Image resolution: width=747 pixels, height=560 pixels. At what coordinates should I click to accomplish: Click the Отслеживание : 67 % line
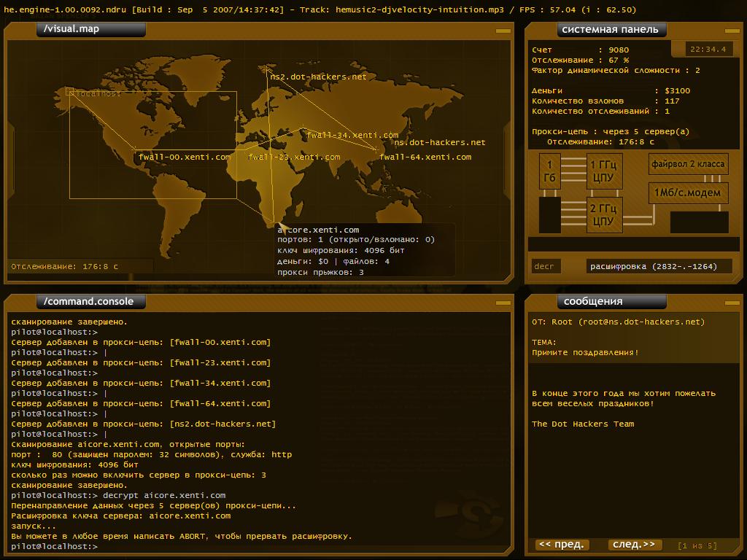pyautogui.click(x=580, y=60)
